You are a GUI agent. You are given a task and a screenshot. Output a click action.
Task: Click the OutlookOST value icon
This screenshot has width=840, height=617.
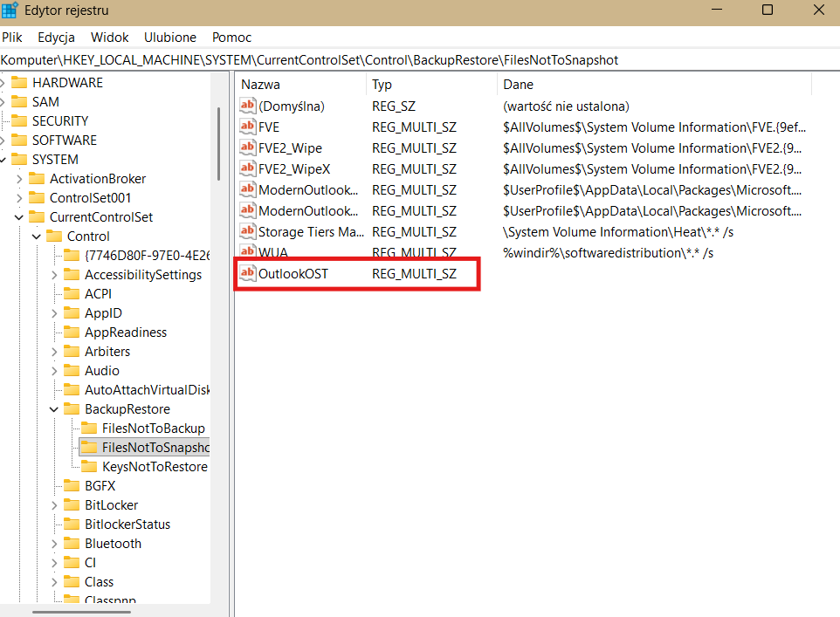pyautogui.click(x=248, y=274)
